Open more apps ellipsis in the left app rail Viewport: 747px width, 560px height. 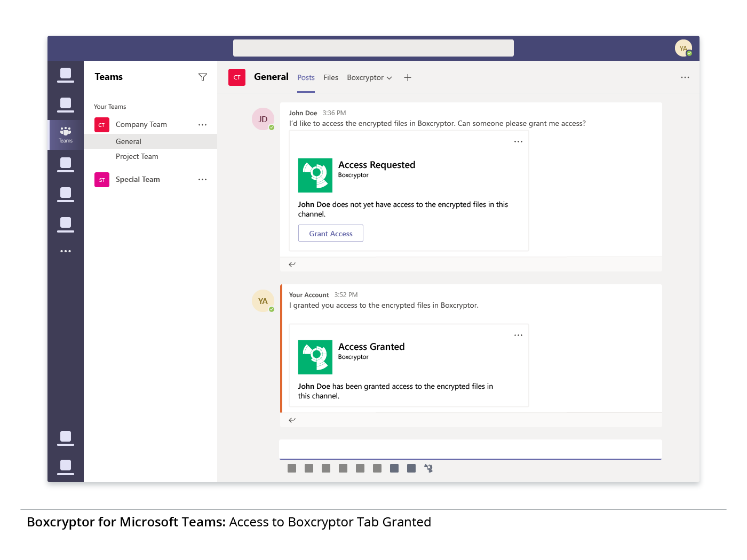[66, 251]
